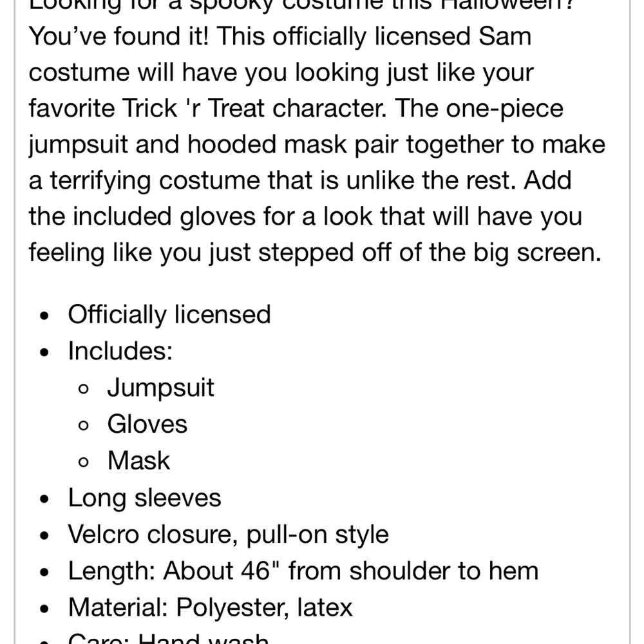The width and height of the screenshot is (644, 644).
Task: Click "jumpsuit and hooded mask" paragraph text
Action: pyautogui.click(x=187, y=145)
